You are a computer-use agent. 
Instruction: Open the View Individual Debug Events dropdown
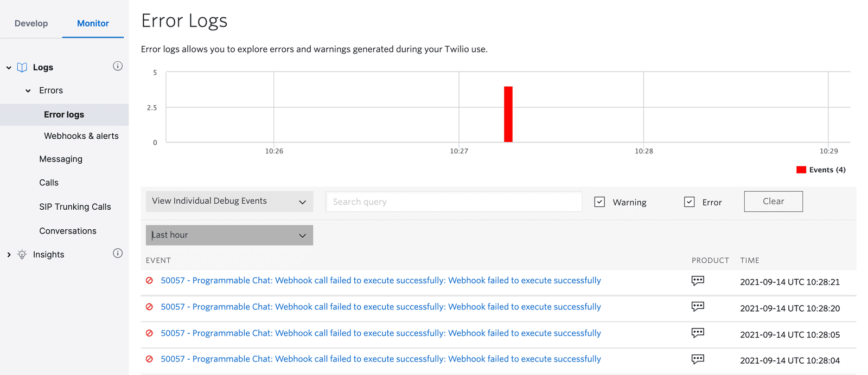(x=229, y=201)
